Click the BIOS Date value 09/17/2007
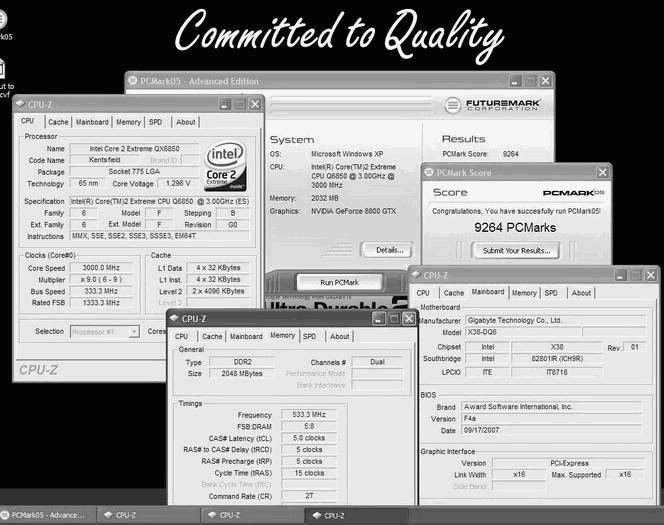664x525 pixels. pos(551,430)
